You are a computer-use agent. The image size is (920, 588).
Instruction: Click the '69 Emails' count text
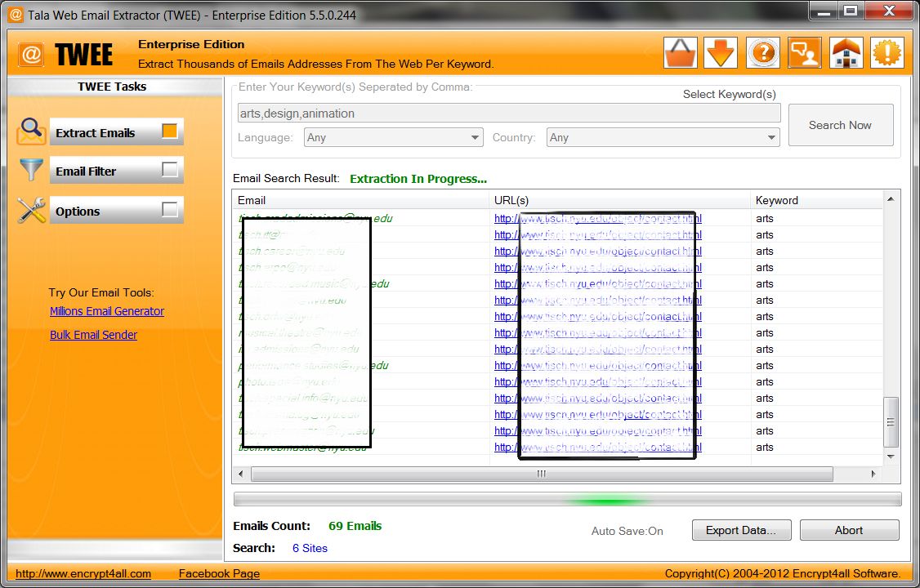pos(355,526)
